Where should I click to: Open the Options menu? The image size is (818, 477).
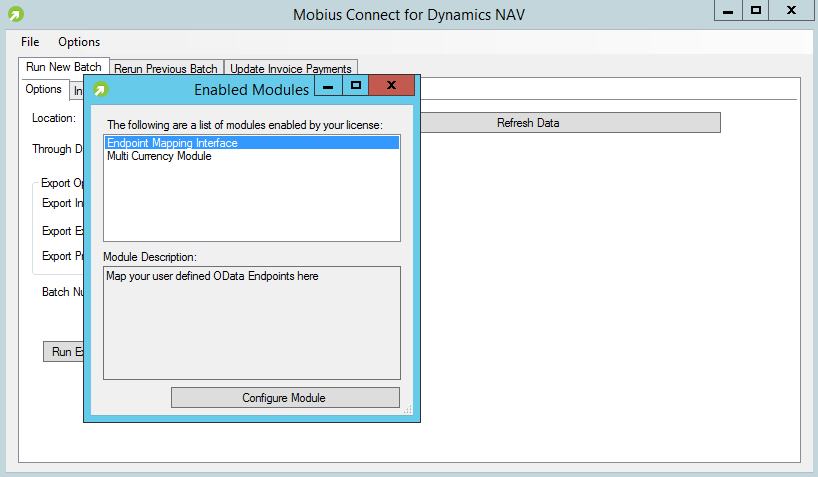tap(79, 42)
